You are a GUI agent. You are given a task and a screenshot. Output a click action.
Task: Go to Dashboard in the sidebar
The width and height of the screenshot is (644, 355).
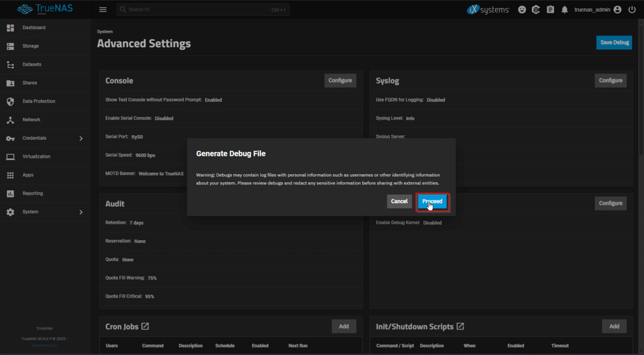pyautogui.click(x=34, y=28)
